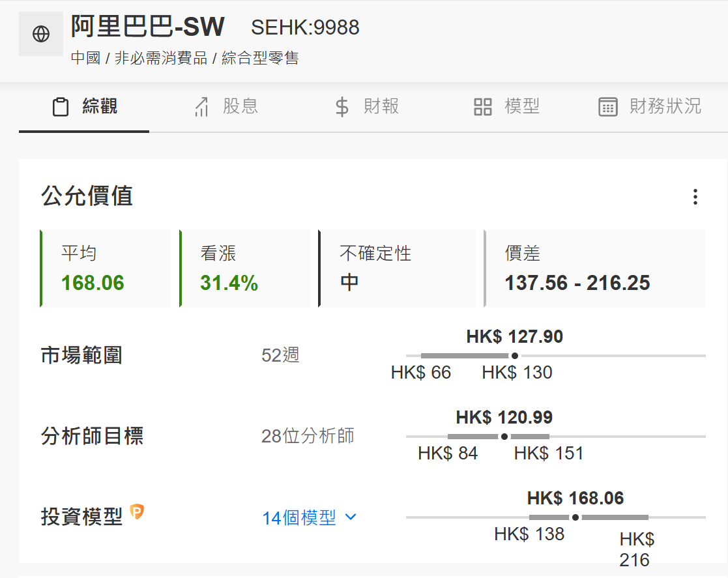Click the HK$ 130 high label
Screen dimensions: 728x578
(517, 372)
